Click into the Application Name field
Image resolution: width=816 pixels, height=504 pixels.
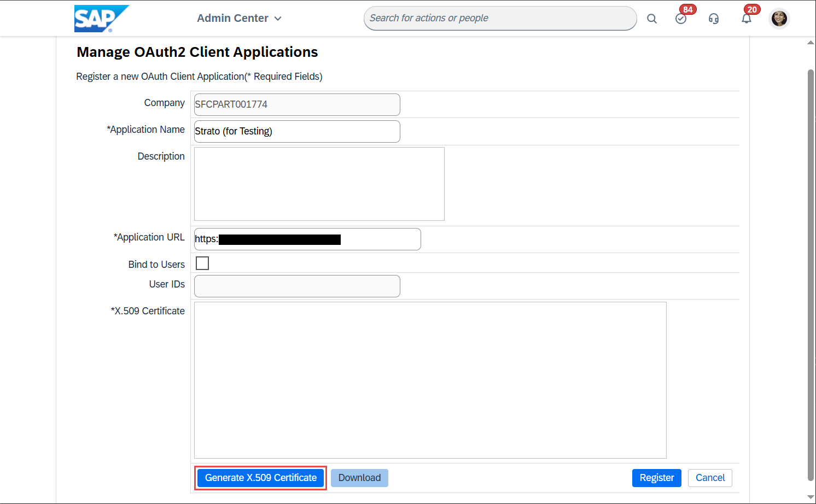[297, 132]
